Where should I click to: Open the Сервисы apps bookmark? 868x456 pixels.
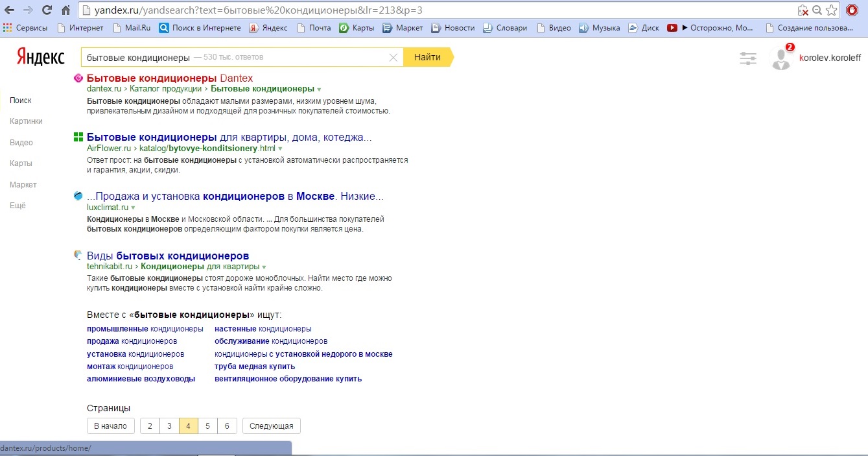(x=27, y=28)
